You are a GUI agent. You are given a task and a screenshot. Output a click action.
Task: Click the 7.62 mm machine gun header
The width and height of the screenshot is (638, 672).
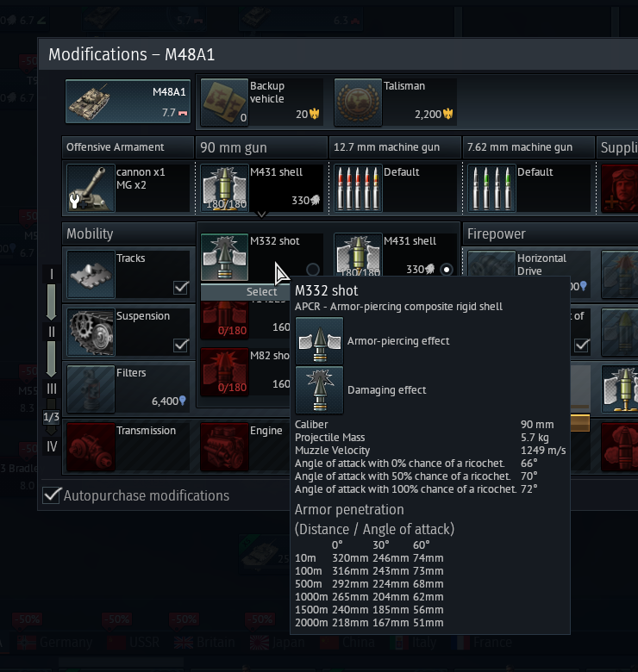[x=529, y=147]
